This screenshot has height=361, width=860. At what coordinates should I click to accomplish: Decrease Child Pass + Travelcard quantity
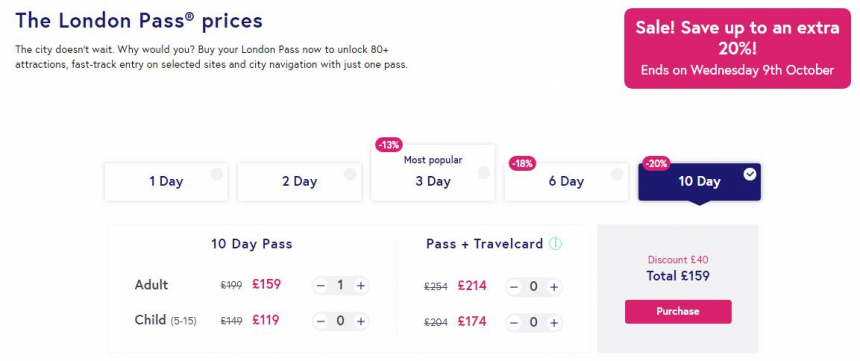coord(514,323)
